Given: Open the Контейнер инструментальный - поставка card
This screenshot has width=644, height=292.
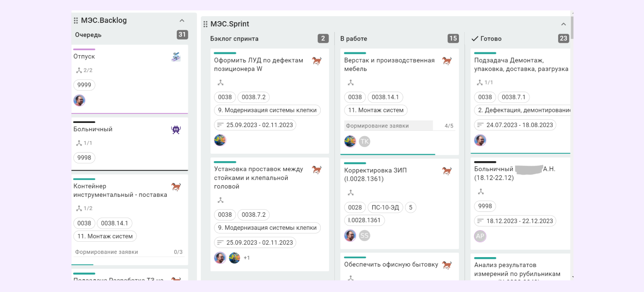Looking at the screenshot, I should click(x=120, y=190).
